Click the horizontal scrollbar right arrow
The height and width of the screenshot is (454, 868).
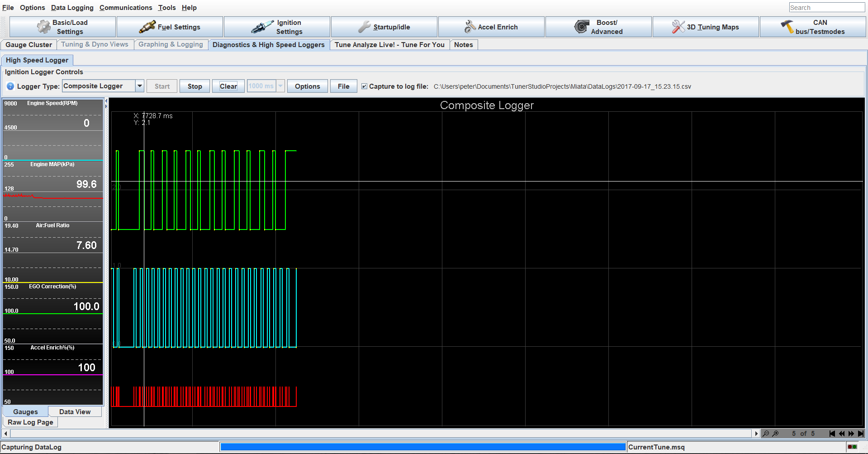click(756, 434)
